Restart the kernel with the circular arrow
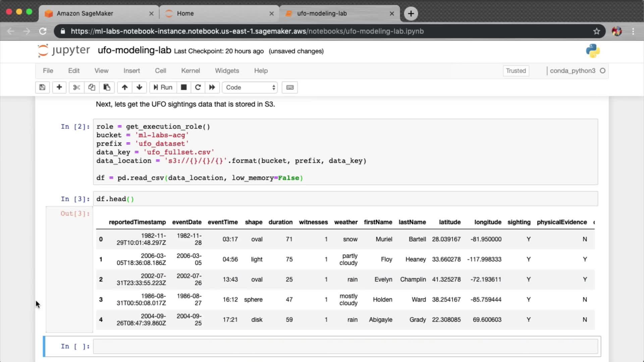 tap(198, 87)
